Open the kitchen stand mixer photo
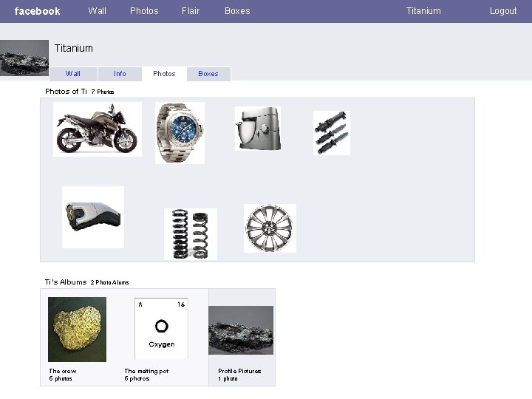Screen dimensions: 532x399 click(x=258, y=129)
